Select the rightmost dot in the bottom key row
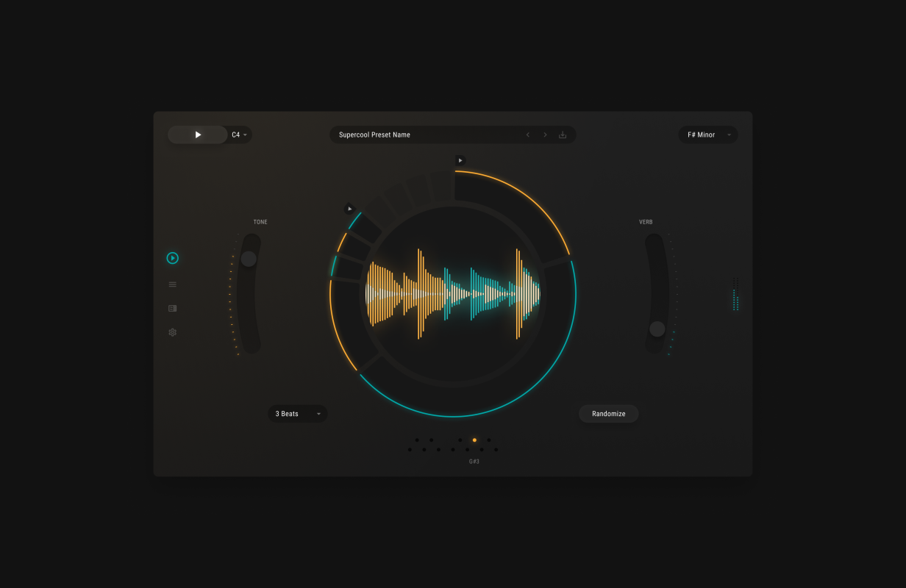Image resolution: width=906 pixels, height=588 pixels. 496,450
